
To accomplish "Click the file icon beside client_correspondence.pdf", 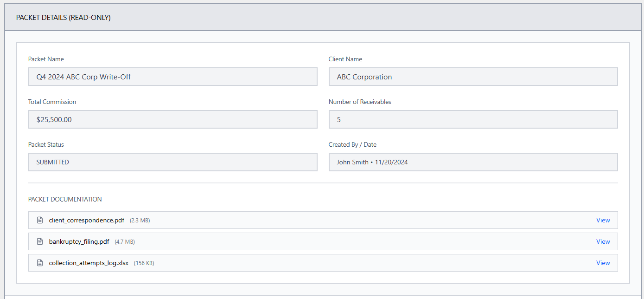I will click(x=40, y=220).
